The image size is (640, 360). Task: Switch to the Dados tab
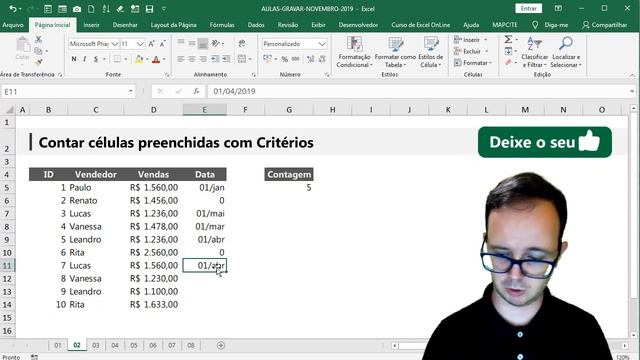(256, 25)
